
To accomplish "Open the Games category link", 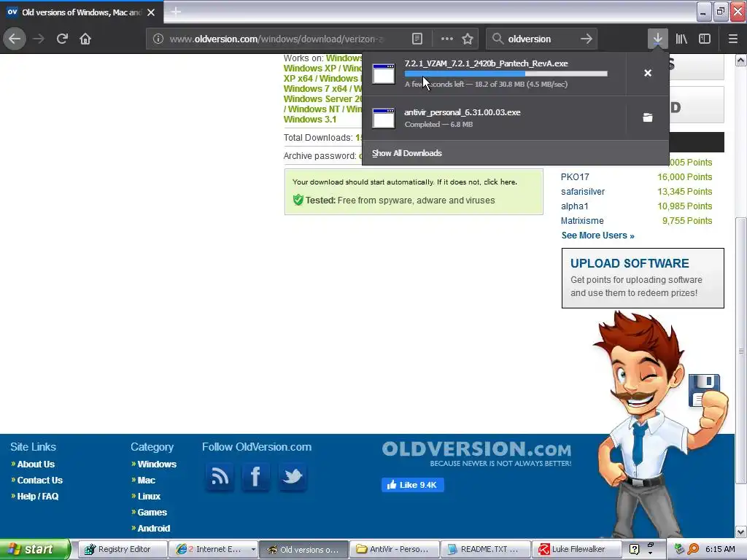I will pos(152,513).
